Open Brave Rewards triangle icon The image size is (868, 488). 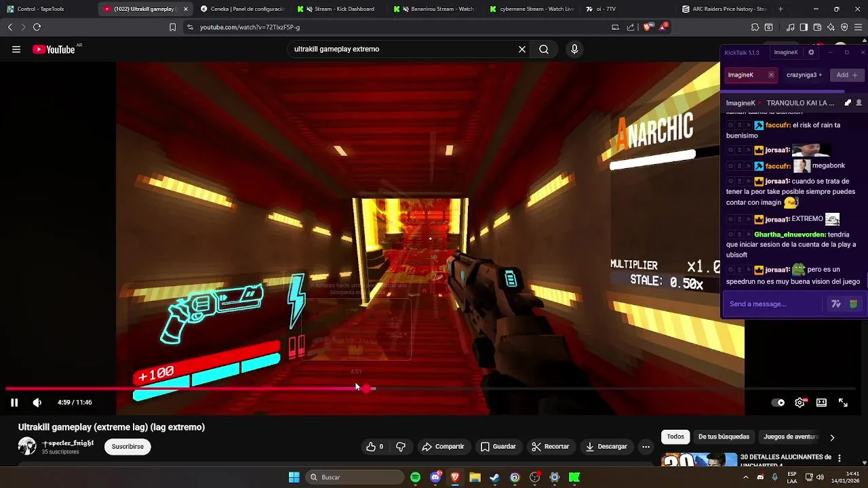pyautogui.click(x=663, y=27)
